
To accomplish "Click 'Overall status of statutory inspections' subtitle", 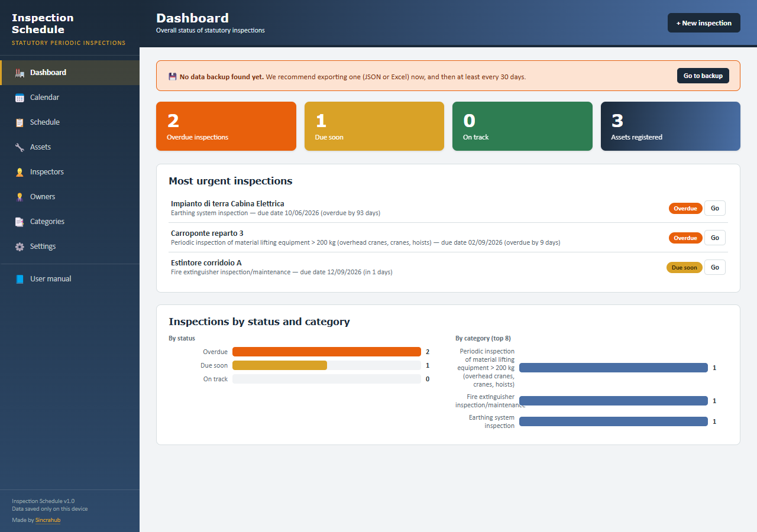I will coord(211,30).
